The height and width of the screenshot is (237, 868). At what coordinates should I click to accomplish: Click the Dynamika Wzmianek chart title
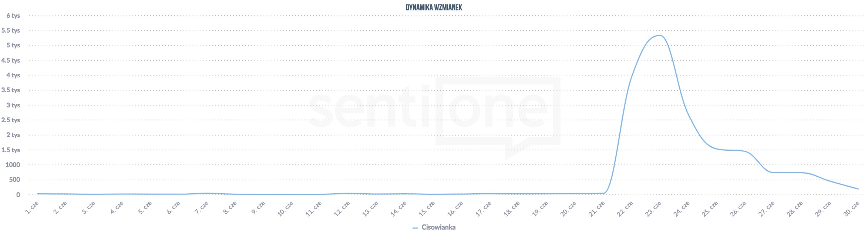pos(434,7)
